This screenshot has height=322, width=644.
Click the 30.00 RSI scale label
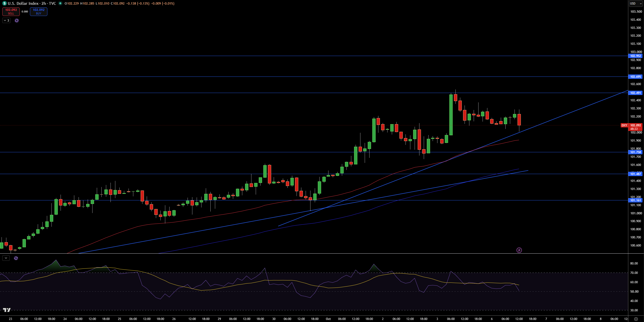coord(634,310)
